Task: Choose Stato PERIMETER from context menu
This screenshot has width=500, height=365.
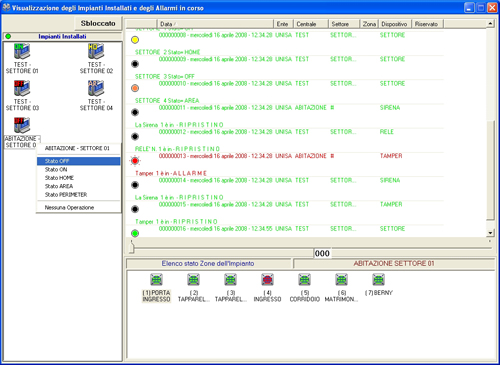Action: coord(78,194)
